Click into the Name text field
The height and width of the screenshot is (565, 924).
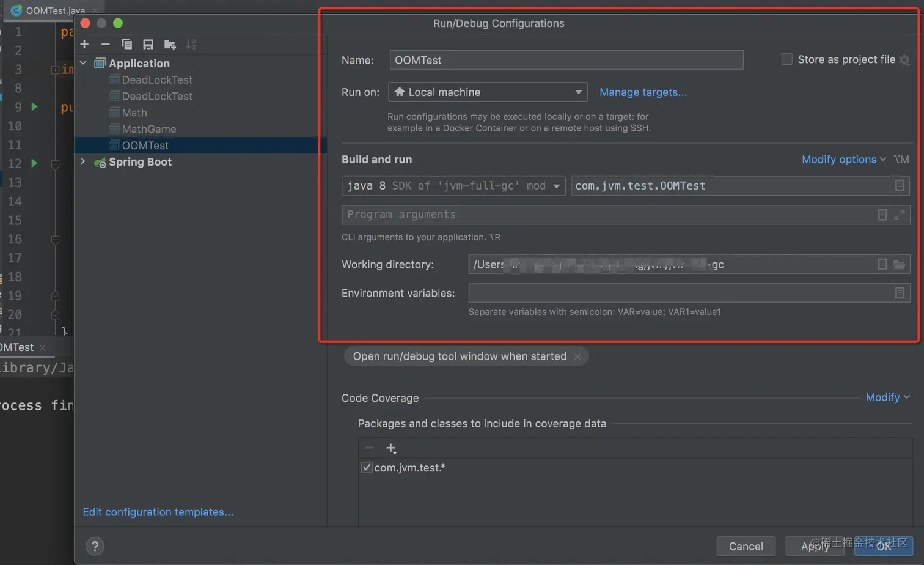566,60
